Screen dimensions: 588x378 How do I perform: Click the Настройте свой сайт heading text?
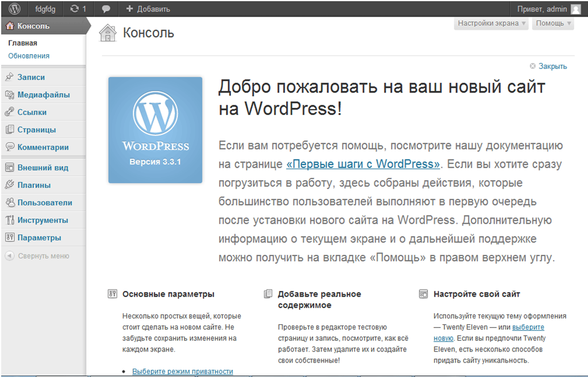pos(477,294)
